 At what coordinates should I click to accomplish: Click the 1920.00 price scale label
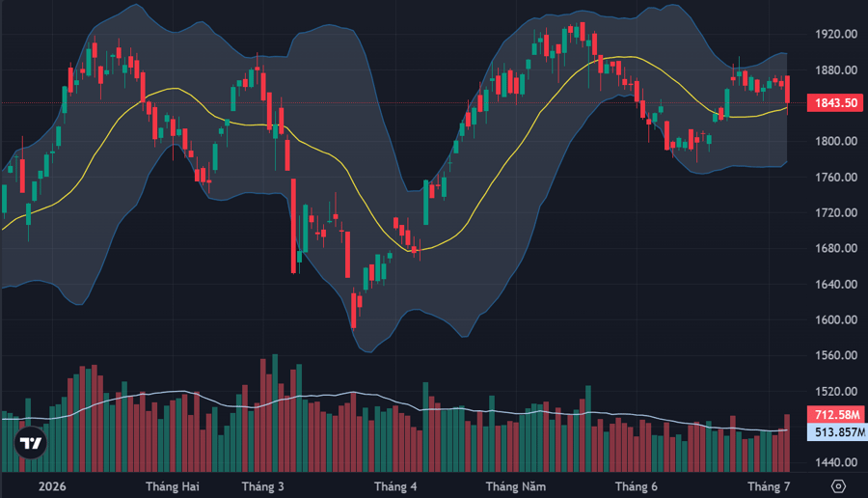[836, 35]
